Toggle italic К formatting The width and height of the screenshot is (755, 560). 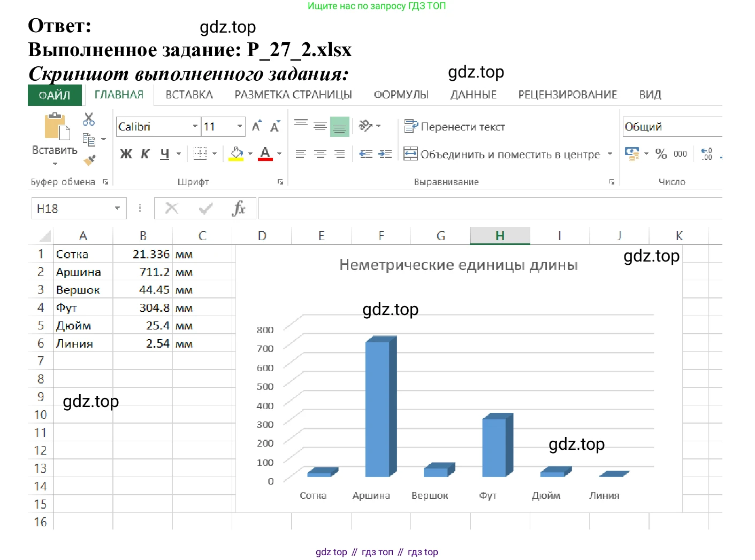[145, 154]
